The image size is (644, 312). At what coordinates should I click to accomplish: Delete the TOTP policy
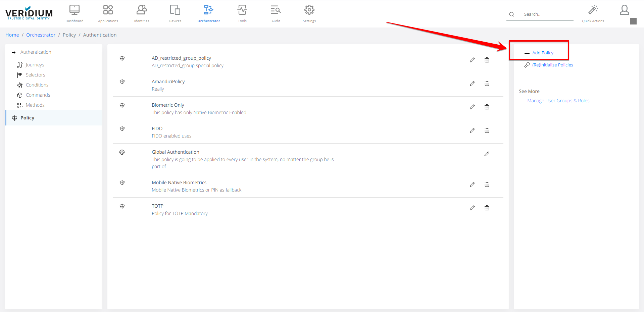click(487, 208)
